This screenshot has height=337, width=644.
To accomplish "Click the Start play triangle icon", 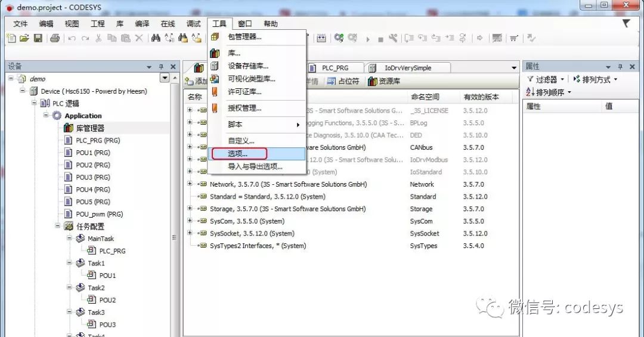I will coord(368,39).
